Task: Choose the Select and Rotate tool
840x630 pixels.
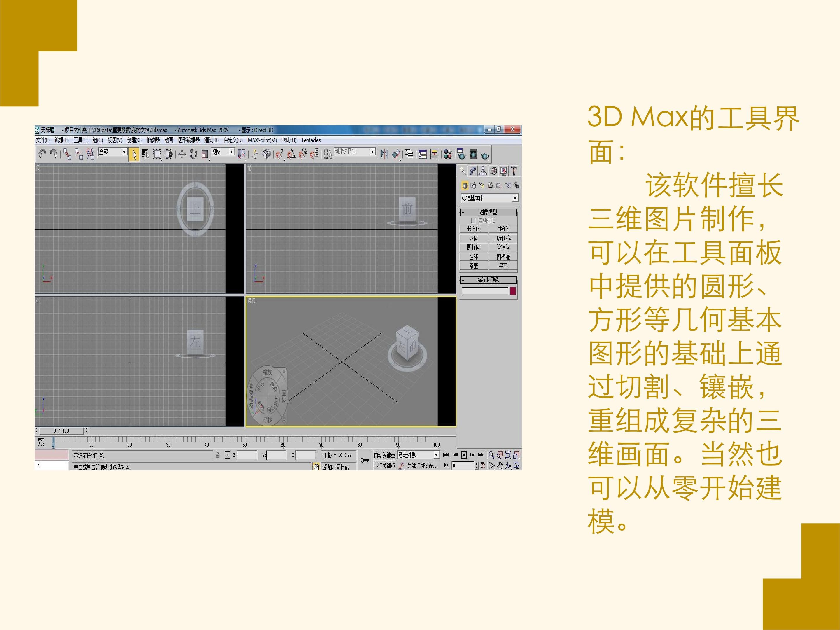Action: (194, 154)
